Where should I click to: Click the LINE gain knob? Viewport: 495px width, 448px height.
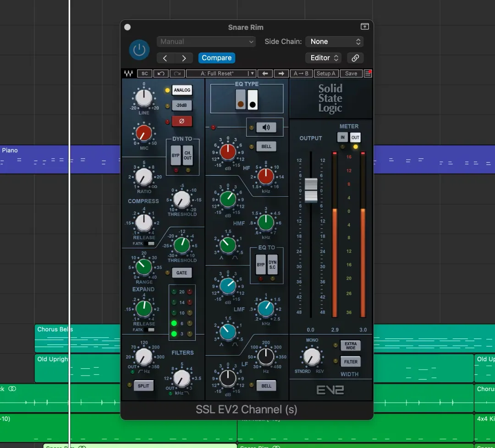click(143, 97)
